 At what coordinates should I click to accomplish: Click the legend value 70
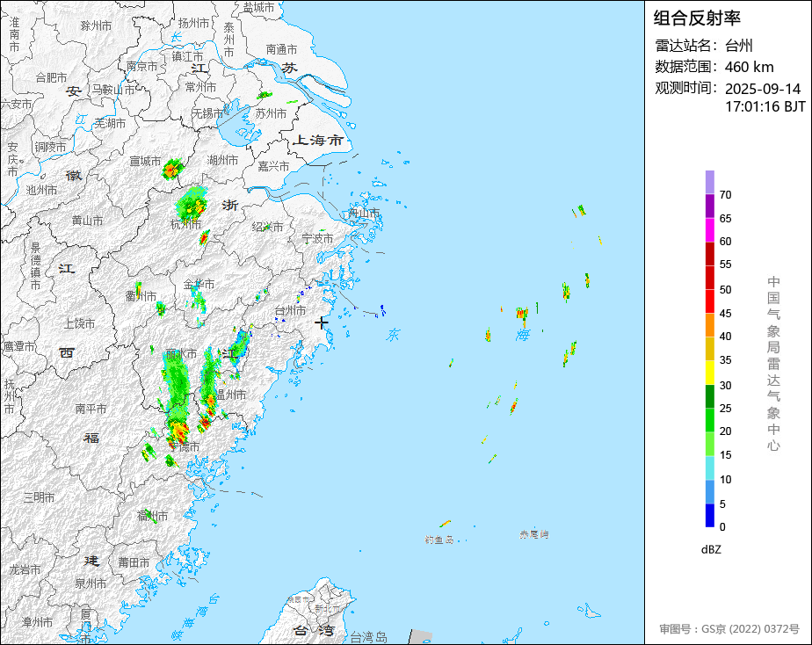point(725,194)
